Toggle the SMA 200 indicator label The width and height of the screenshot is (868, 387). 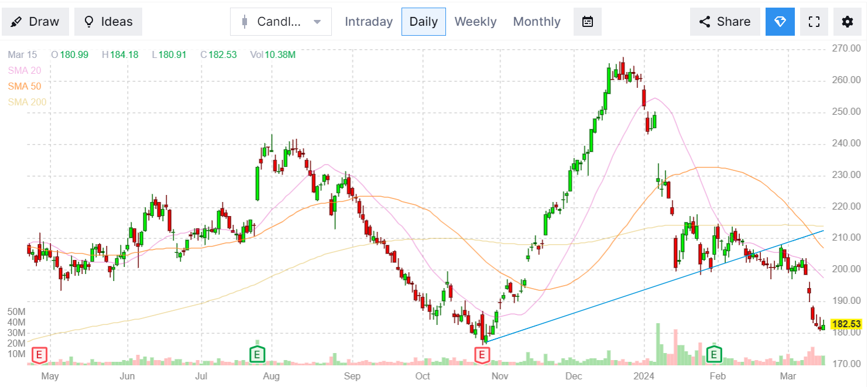tap(27, 102)
